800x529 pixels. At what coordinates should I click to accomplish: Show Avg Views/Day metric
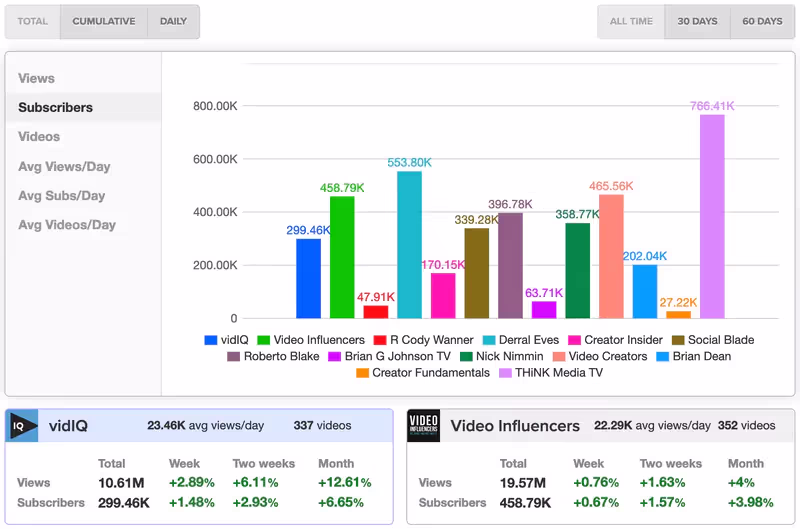[x=83, y=166]
